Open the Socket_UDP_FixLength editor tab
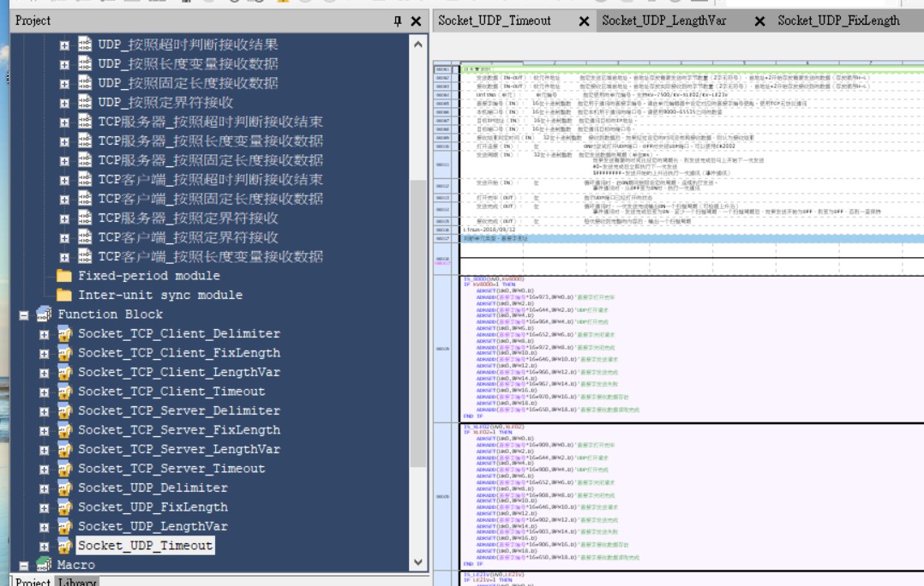Viewport: 924px width, 586px height. point(838,21)
